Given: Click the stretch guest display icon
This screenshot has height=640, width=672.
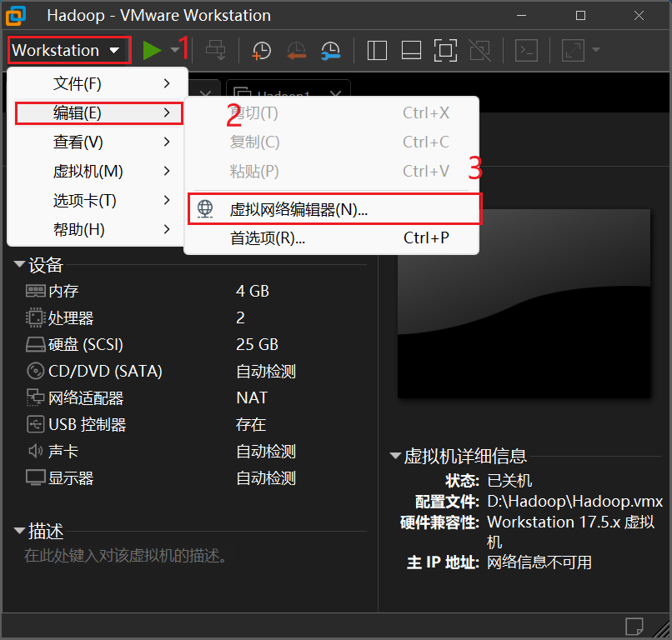Looking at the screenshot, I should click(x=573, y=51).
